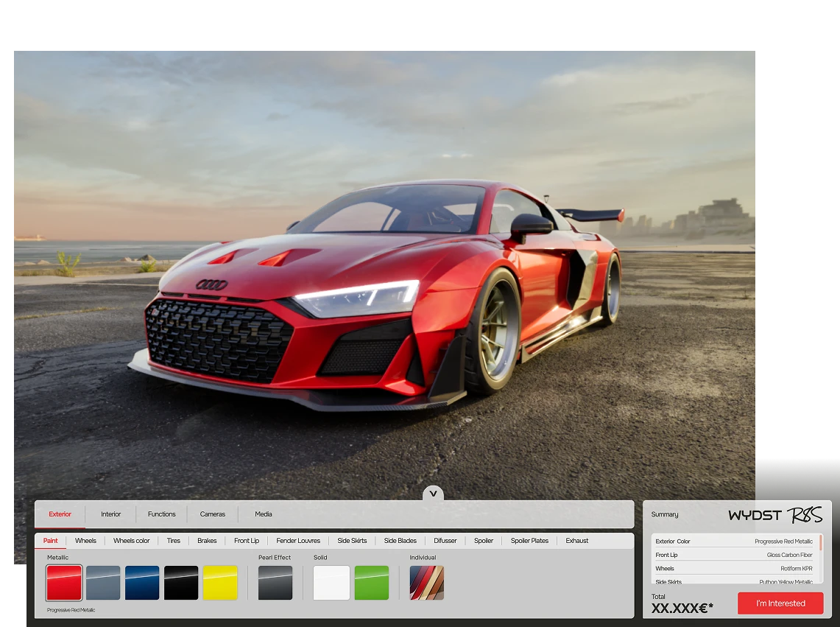
Task: Choose the grey metallic paint swatch
Action: click(103, 583)
